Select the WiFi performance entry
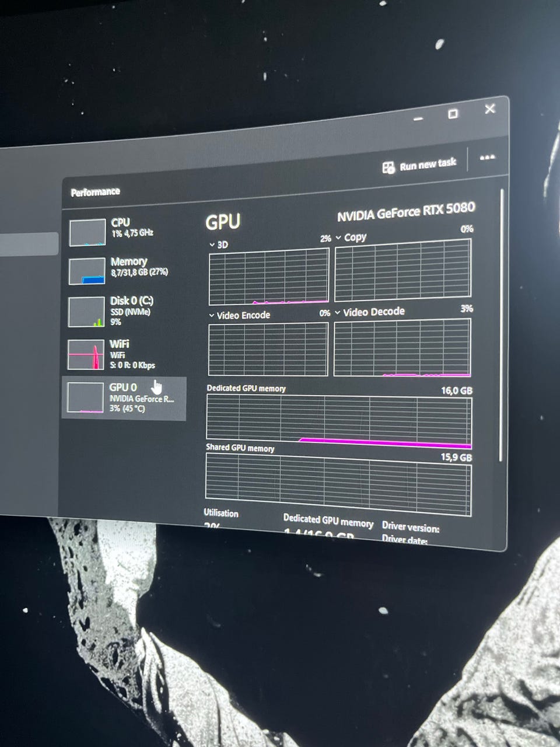This screenshot has width=560, height=747. (x=124, y=354)
